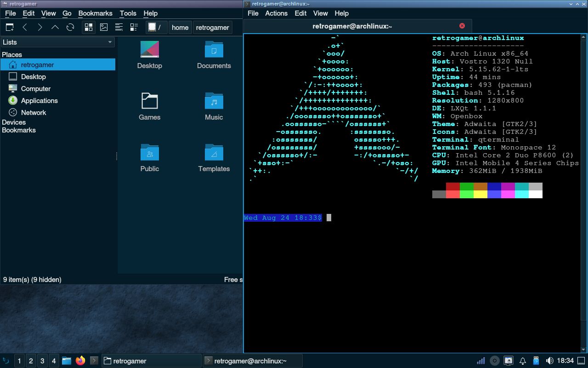Screen dimensions: 588x368
Task: Open the screenshot tool tray icon
Action: [x=509, y=361]
